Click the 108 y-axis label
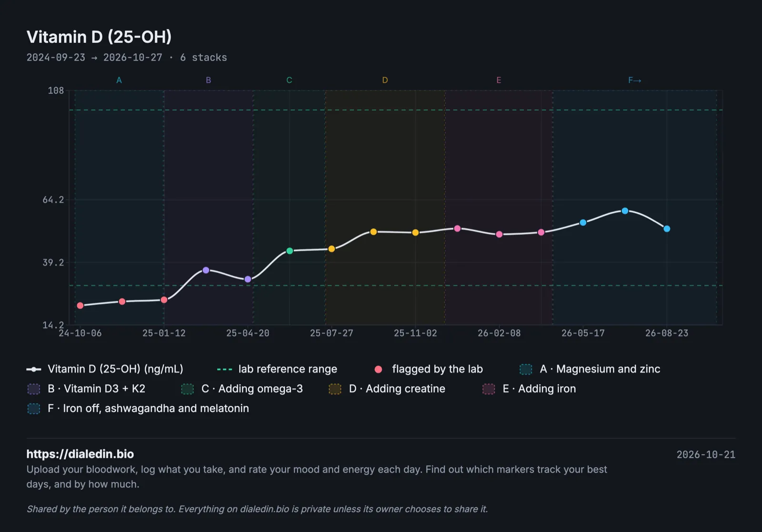 click(x=56, y=90)
